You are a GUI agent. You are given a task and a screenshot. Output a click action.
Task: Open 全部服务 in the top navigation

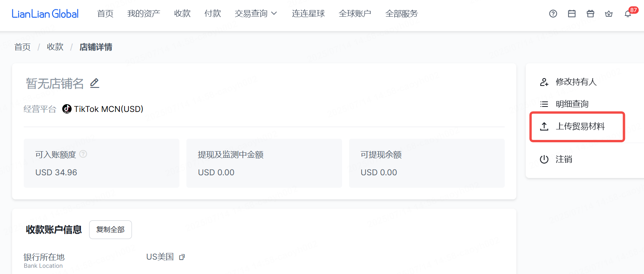tap(401, 14)
